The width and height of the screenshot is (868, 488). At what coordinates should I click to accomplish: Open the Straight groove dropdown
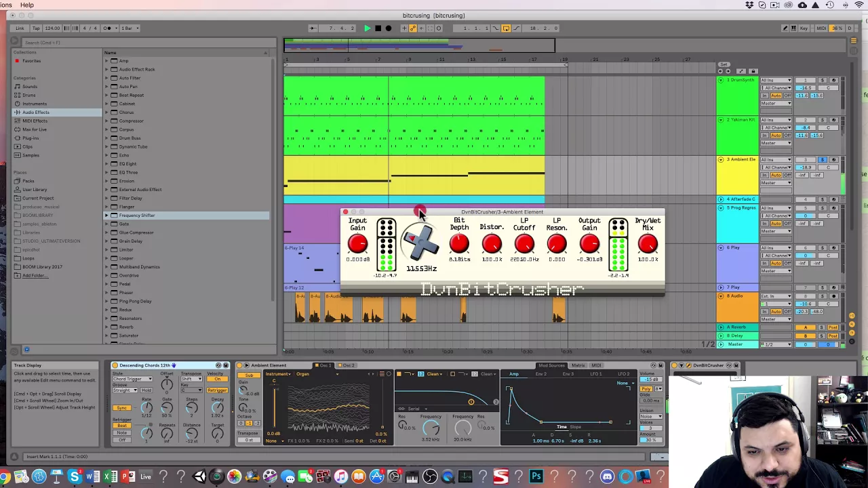(125, 390)
